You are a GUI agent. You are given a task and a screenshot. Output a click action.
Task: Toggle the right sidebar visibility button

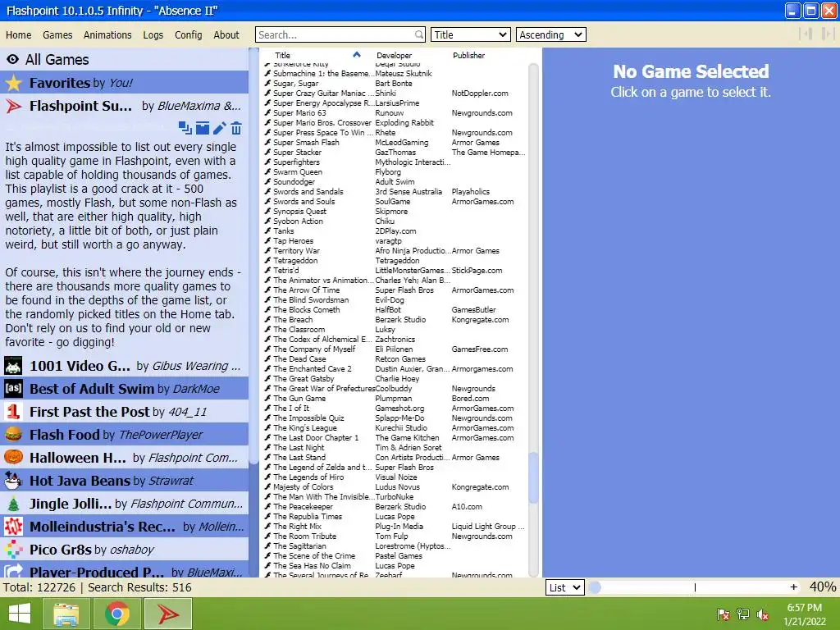tap(828, 34)
